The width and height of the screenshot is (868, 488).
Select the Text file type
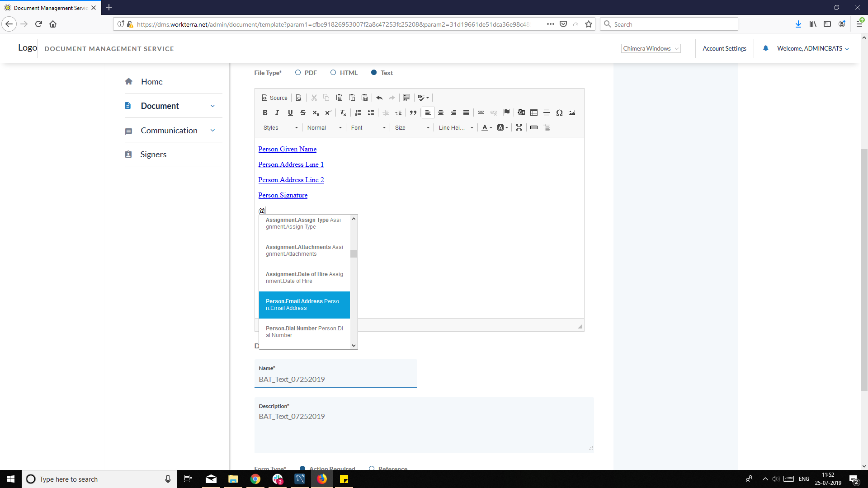374,72
